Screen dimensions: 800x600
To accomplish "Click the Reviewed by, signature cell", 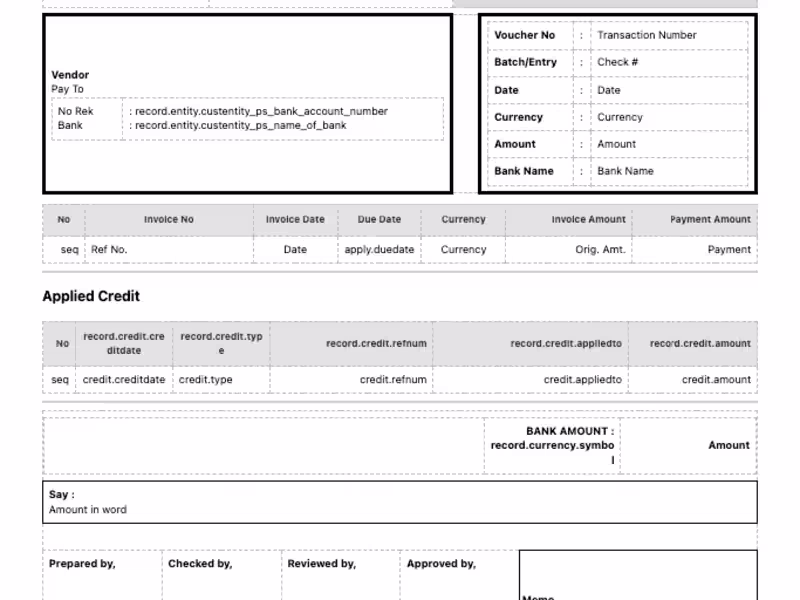I will tap(341, 575).
